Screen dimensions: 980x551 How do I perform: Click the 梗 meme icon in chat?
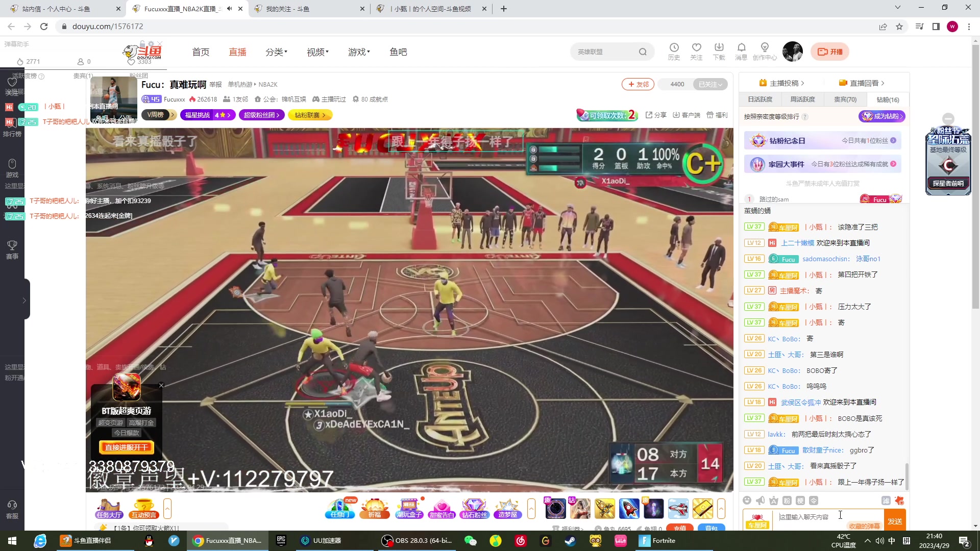800,500
